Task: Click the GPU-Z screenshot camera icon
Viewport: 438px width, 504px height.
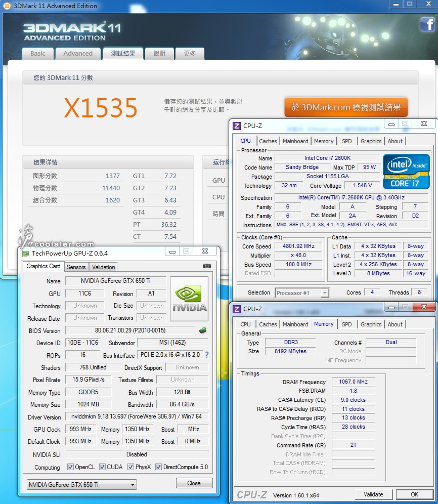Action: pyautogui.click(x=207, y=266)
